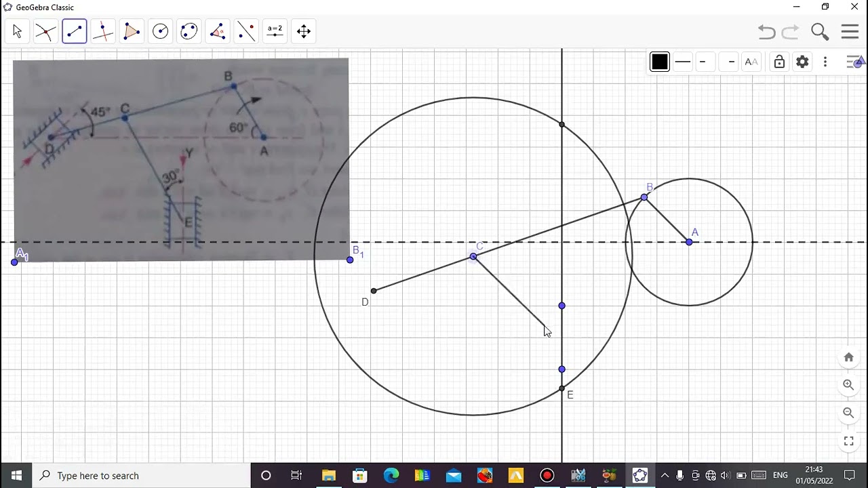Zoom in on the graphics view

click(x=848, y=384)
